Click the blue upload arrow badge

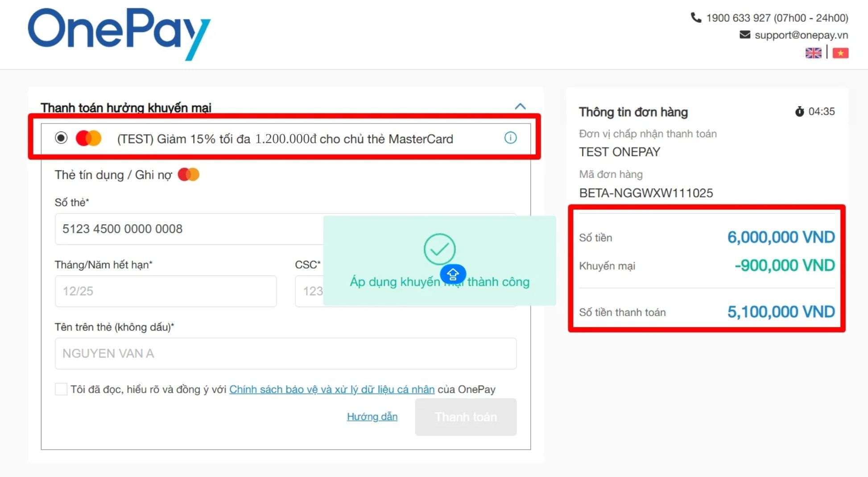tap(453, 274)
